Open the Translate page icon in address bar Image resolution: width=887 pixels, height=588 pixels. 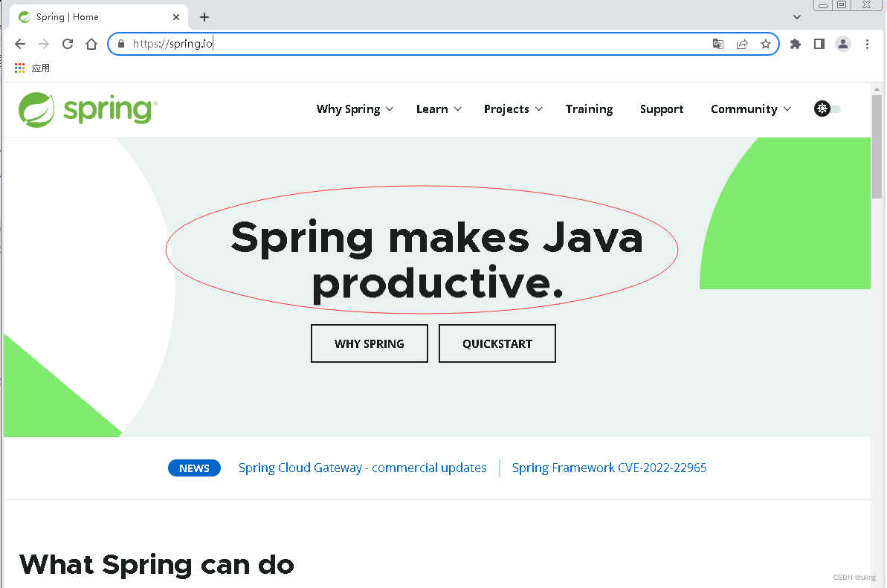pos(718,44)
